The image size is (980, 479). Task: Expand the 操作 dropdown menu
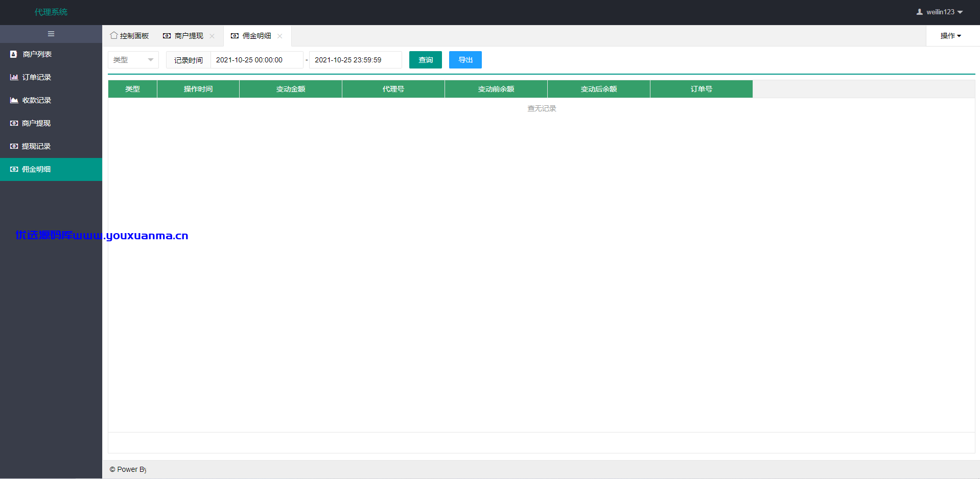pos(950,36)
